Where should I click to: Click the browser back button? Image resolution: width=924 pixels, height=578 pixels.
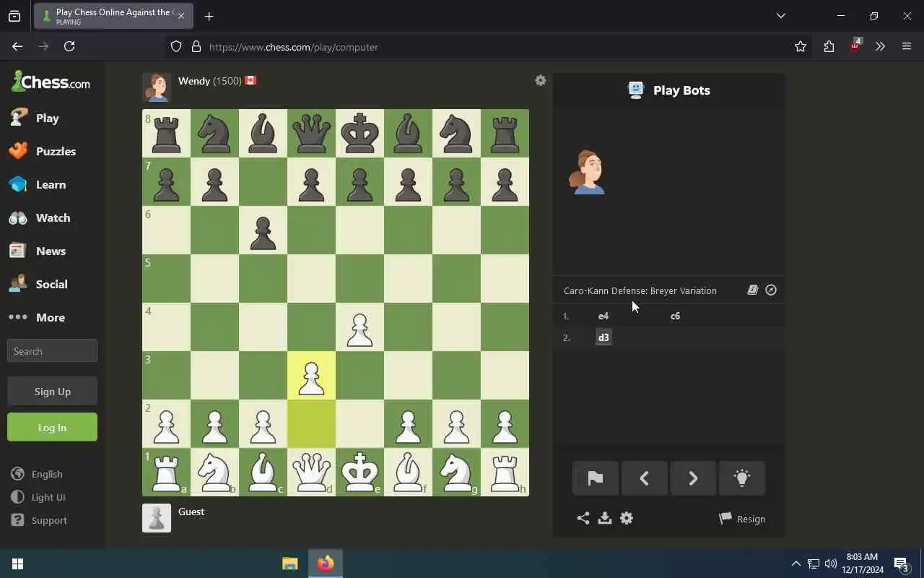[x=17, y=46]
